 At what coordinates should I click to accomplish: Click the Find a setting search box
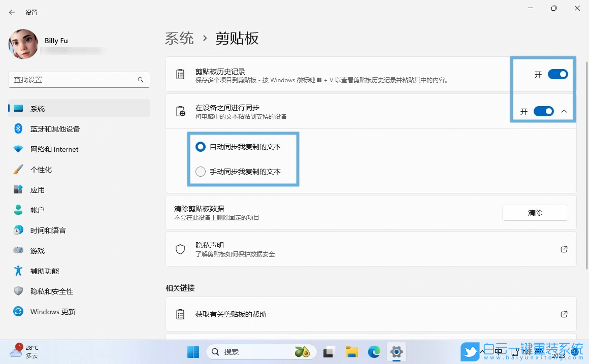(x=79, y=80)
